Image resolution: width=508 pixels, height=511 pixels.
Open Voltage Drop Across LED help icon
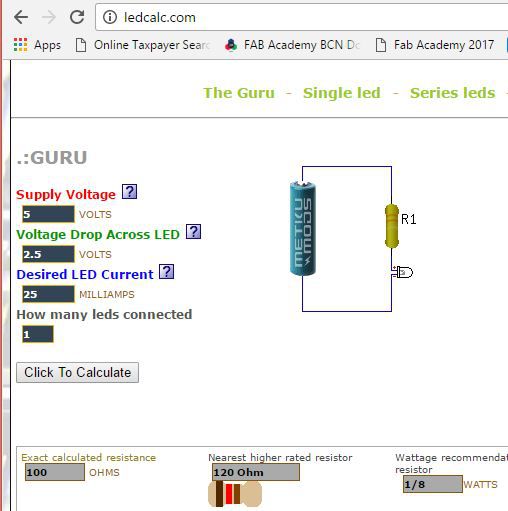[193, 232]
